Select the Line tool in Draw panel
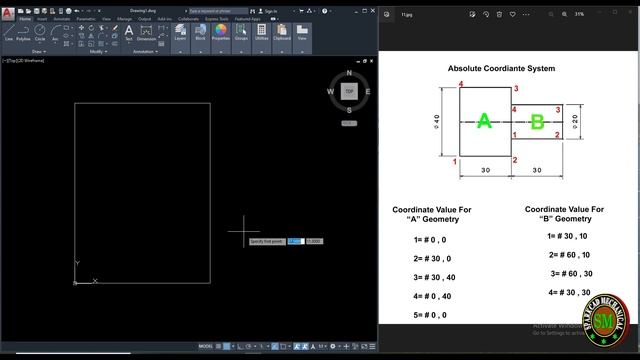Image resolution: width=640 pixels, height=360 pixels. coord(9,33)
